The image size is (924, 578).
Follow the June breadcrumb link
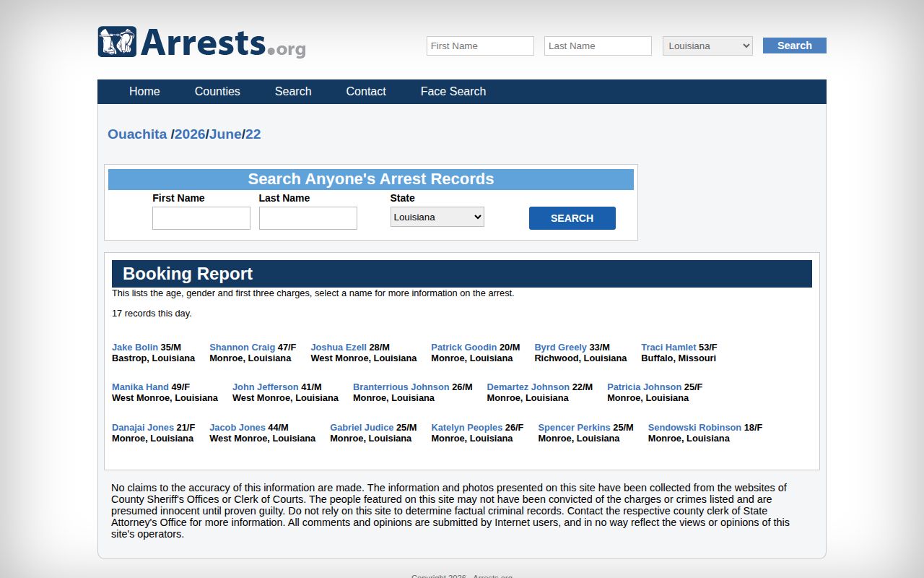tap(225, 134)
